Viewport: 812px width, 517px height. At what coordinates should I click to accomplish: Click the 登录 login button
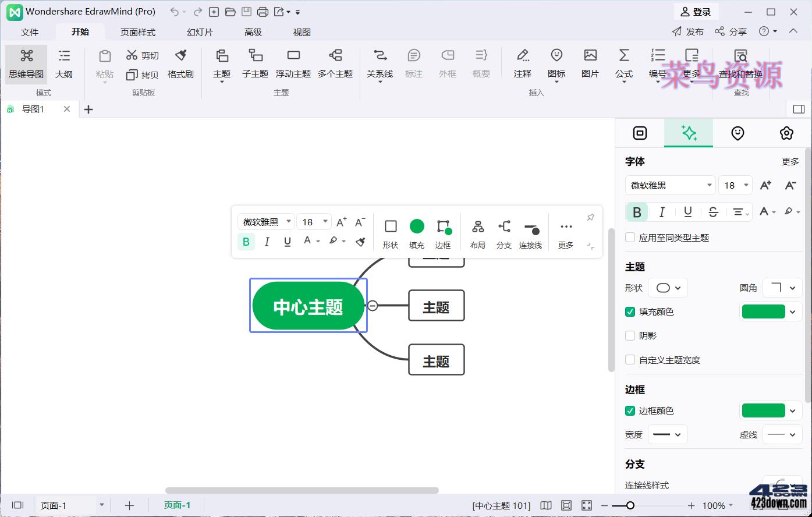tap(696, 11)
